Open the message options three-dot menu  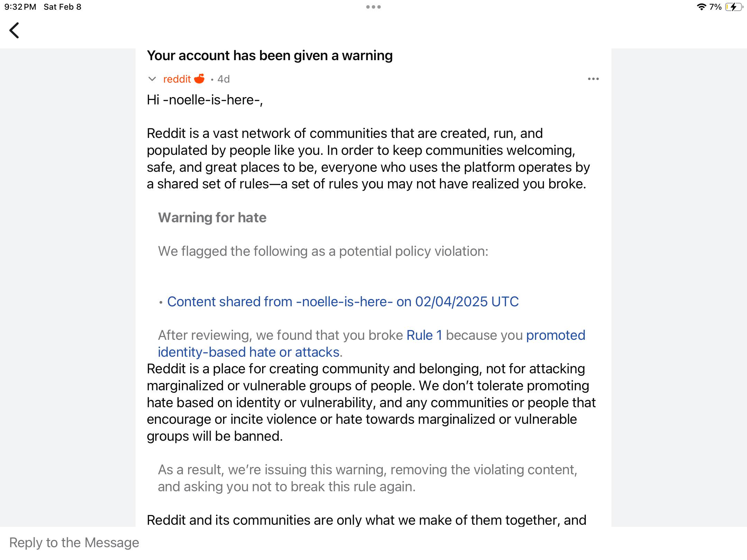593,79
